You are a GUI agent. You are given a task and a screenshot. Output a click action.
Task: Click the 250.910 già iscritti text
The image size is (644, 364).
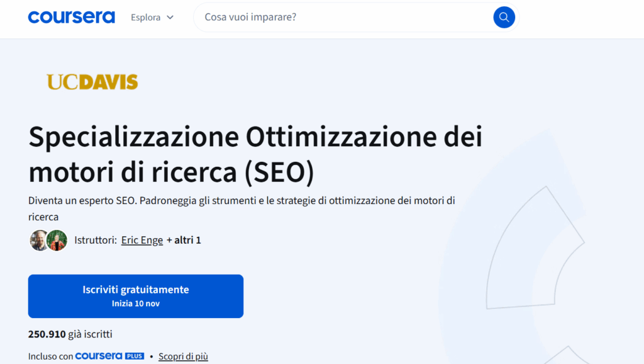[70, 334]
